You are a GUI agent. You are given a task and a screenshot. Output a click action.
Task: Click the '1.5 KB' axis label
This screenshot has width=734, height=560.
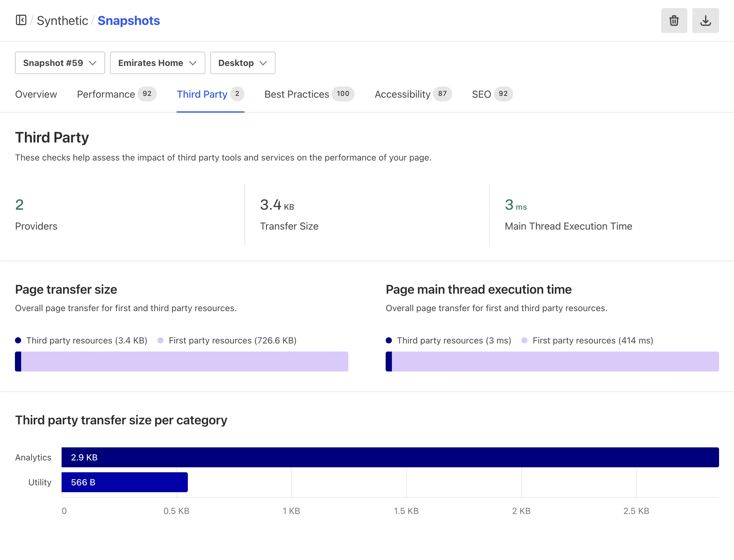[x=406, y=511]
